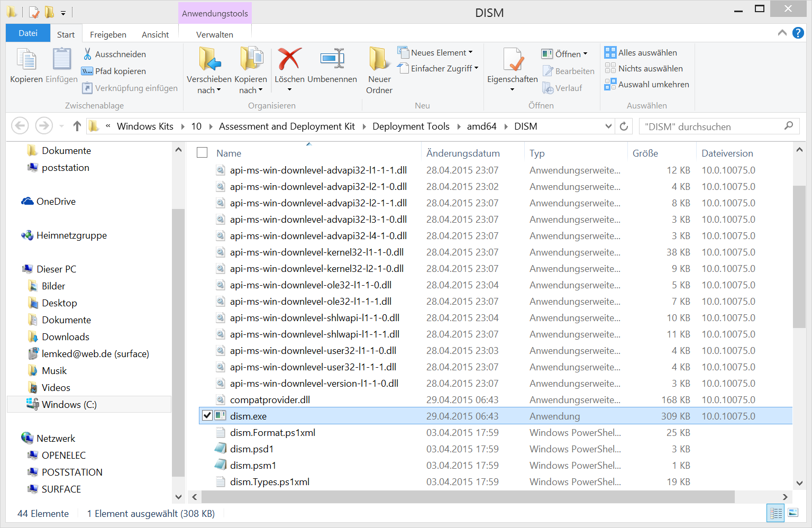Select compatprovider.dll file

pyautogui.click(x=270, y=399)
